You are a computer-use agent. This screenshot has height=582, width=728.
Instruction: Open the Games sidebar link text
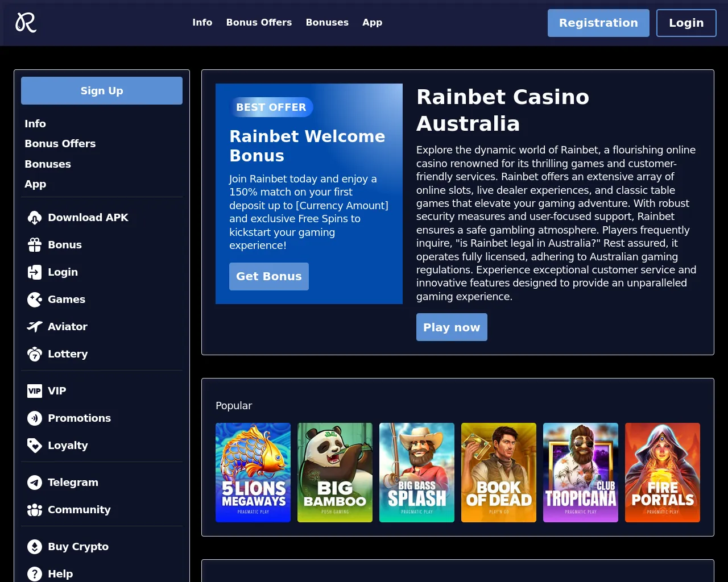click(67, 300)
